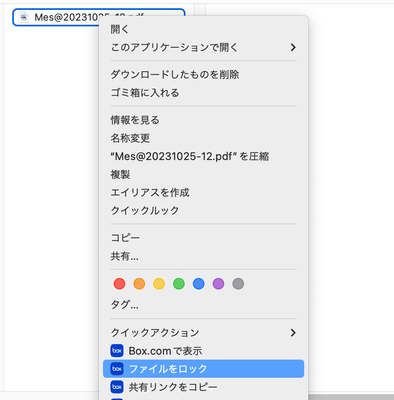Click the Box icon beside ファイルをロック
The width and height of the screenshot is (394, 400).
pos(117,369)
